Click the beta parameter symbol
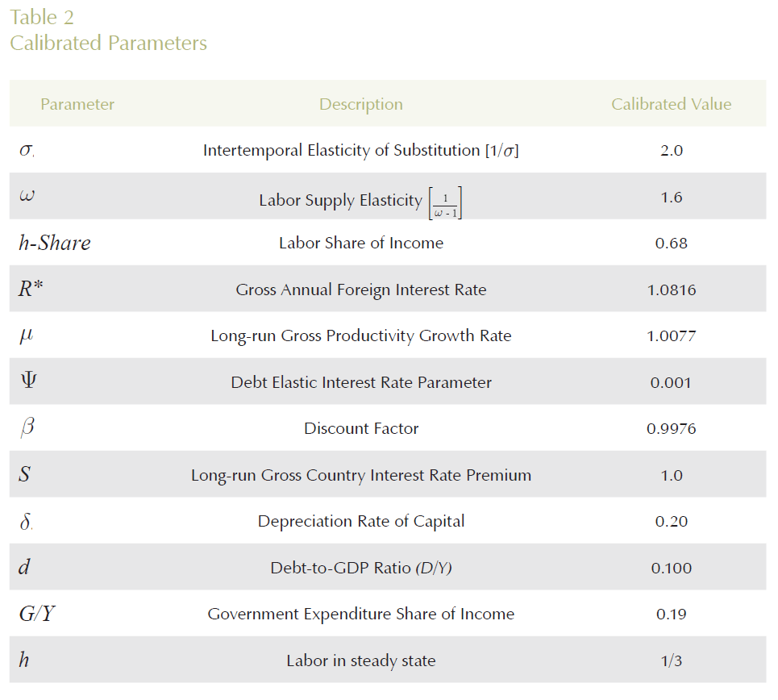 [27, 428]
